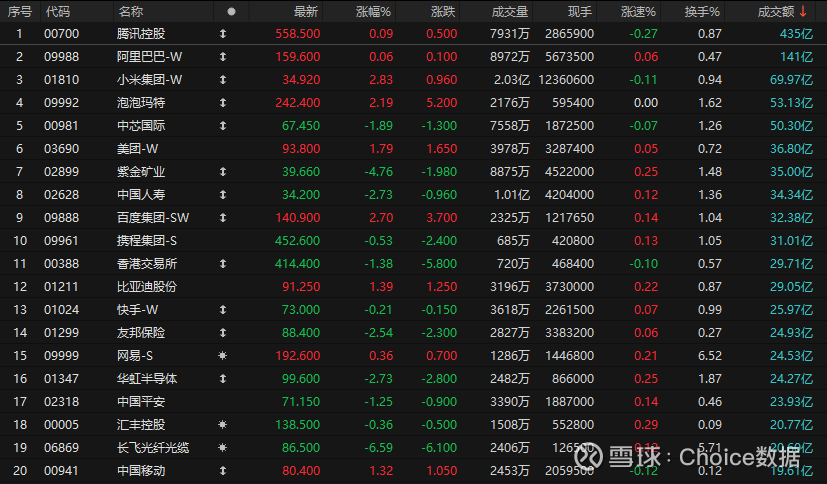Select stock name 长飞光纤光缆

[153, 448]
